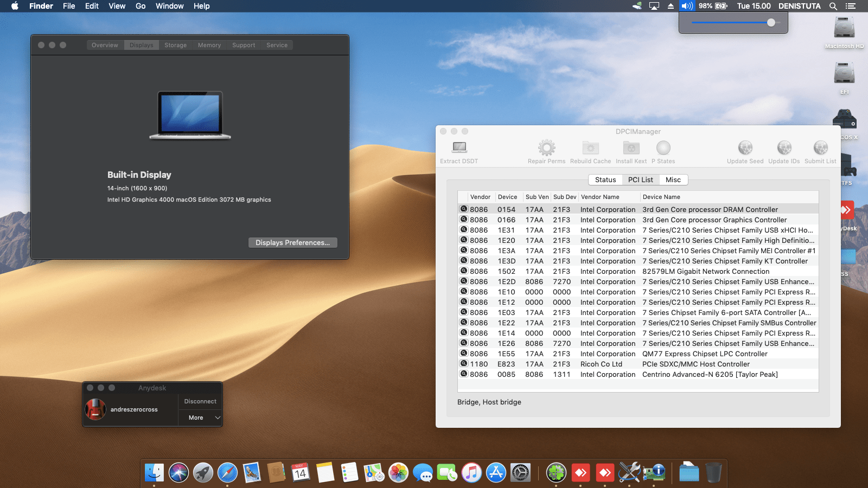Open Calendar from the Dock
Viewport: 868px width, 488px height.
pos(301,473)
